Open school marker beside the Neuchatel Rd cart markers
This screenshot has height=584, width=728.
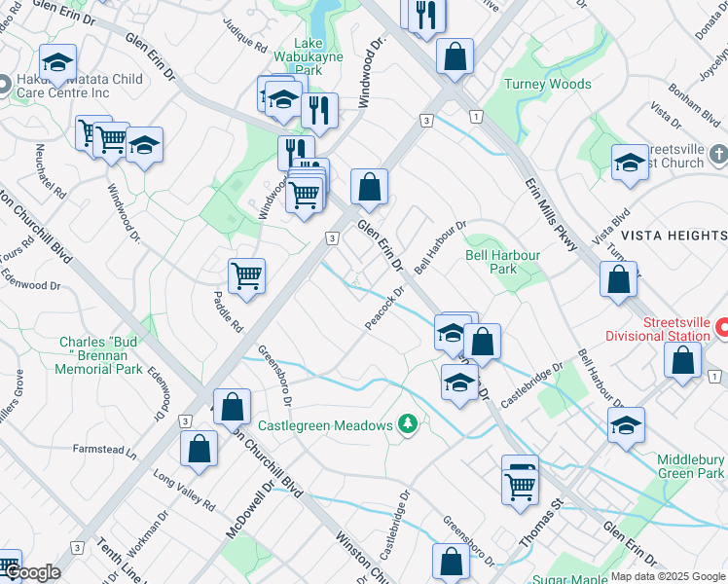pos(144,146)
